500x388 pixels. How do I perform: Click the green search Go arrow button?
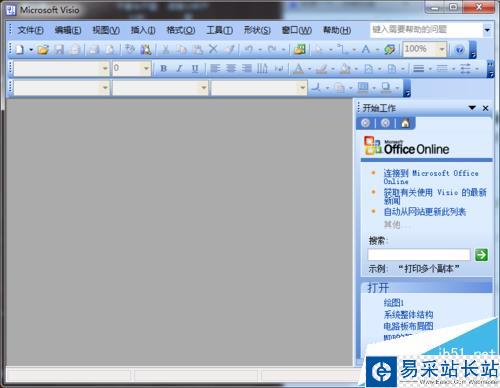[x=481, y=255]
